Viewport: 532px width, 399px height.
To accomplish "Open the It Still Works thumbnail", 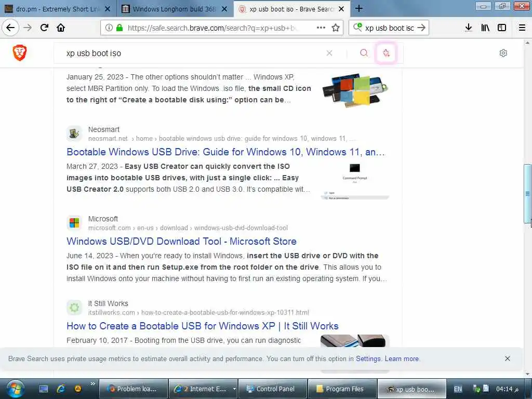I will pyautogui.click(x=355, y=341).
